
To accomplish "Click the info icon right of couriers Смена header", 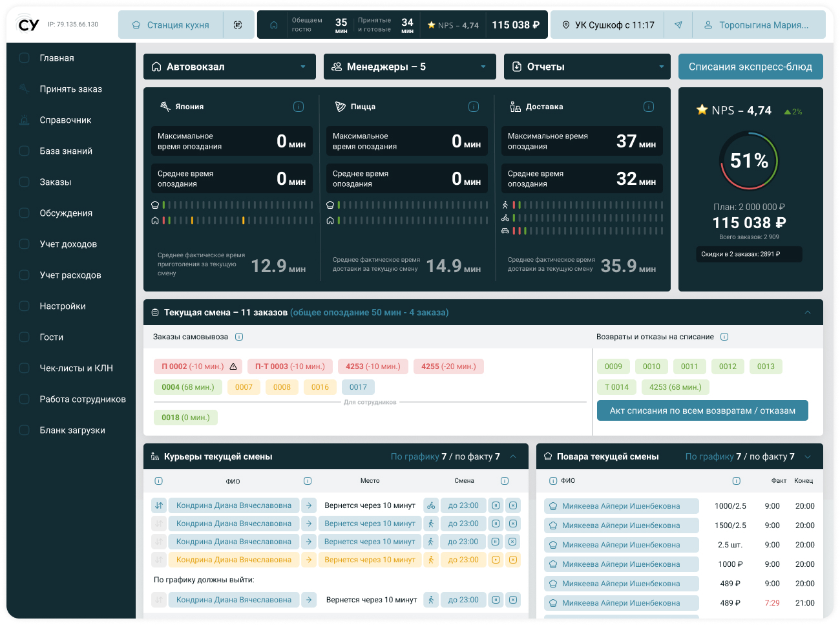I will (505, 481).
